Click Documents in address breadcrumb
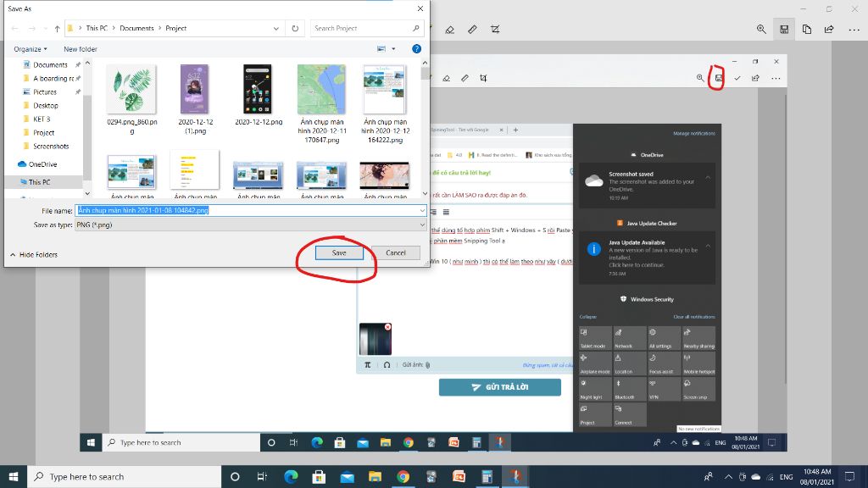This screenshot has width=868, height=488. (x=136, y=28)
